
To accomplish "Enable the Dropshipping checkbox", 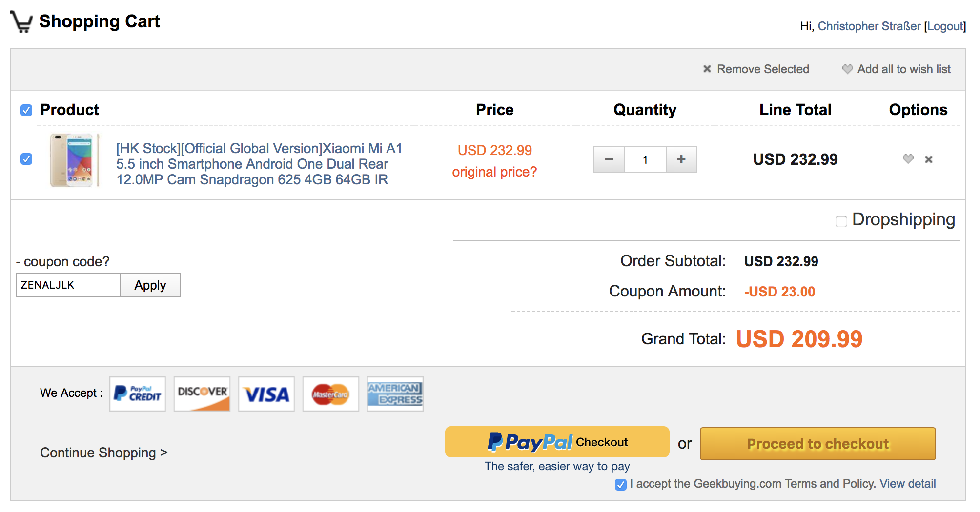I will [x=841, y=221].
